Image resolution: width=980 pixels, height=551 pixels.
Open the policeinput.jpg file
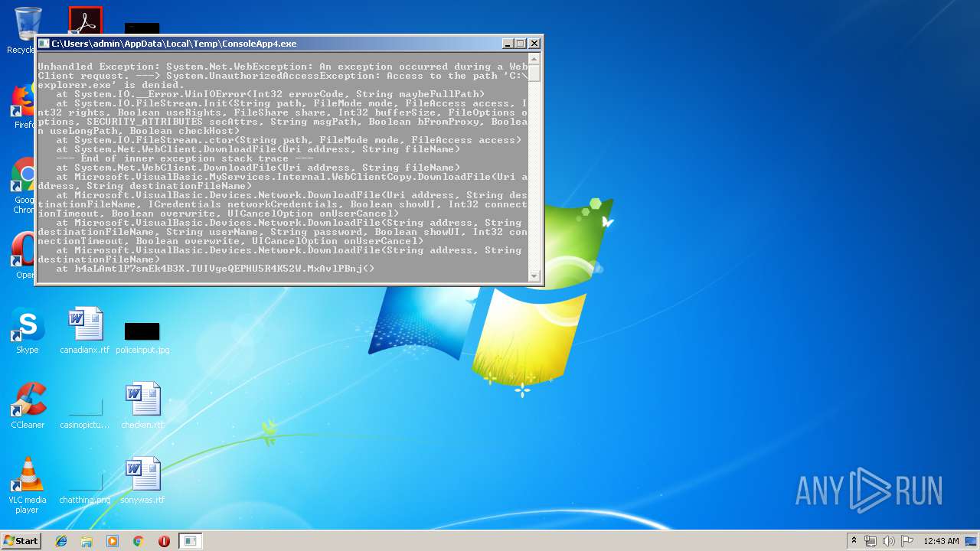142,337
